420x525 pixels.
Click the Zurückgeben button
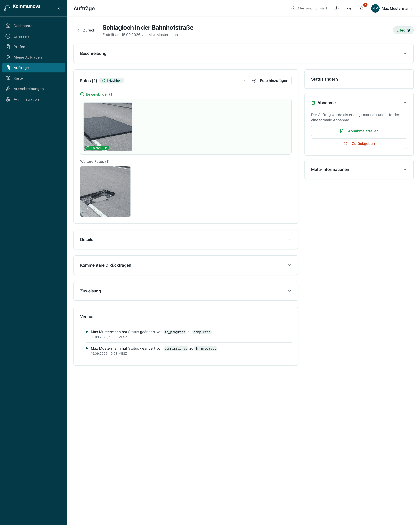click(359, 144)
